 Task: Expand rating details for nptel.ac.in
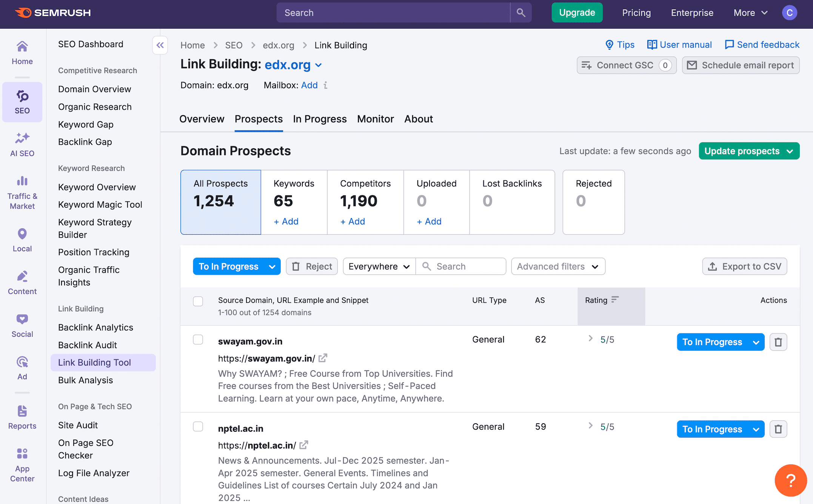[590, 426]
